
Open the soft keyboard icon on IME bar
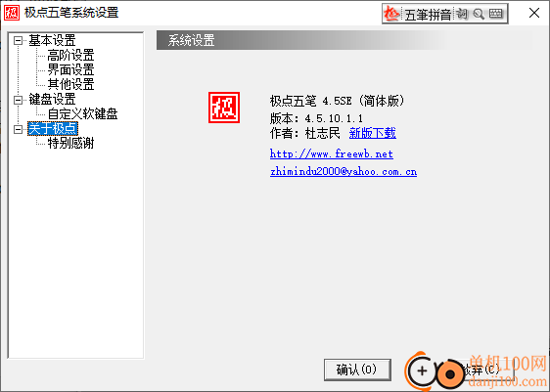(495, 14)
